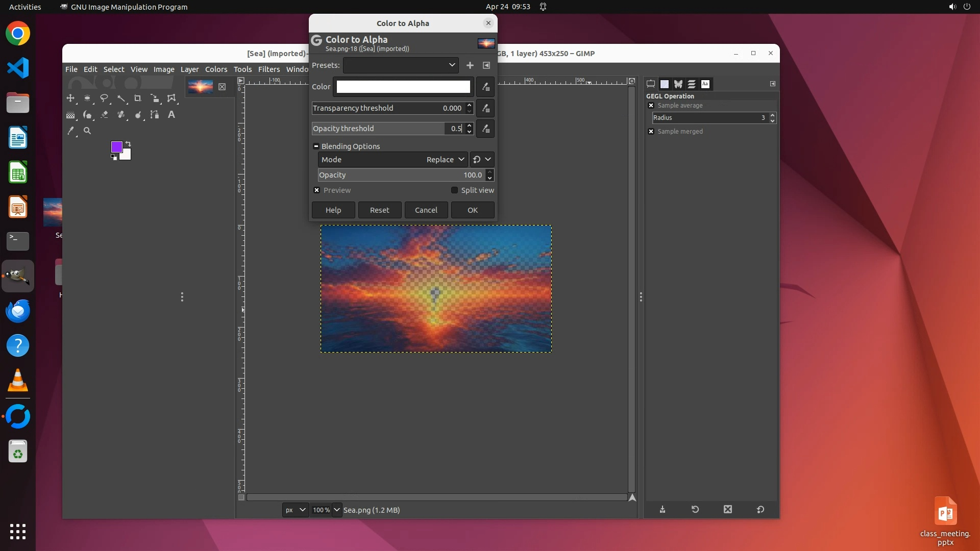Select the Fuzzy Select magic wand tool
The height and width of the screenshot is (551, 980).
121,98
